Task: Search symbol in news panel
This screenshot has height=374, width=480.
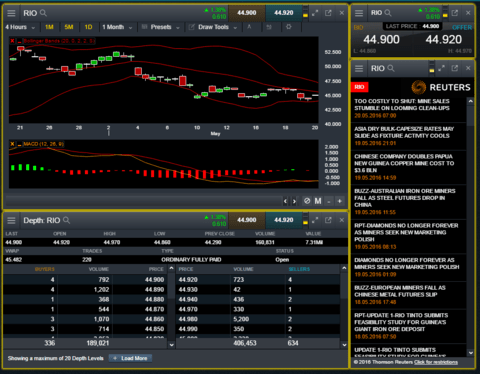Action: (391, 68)
